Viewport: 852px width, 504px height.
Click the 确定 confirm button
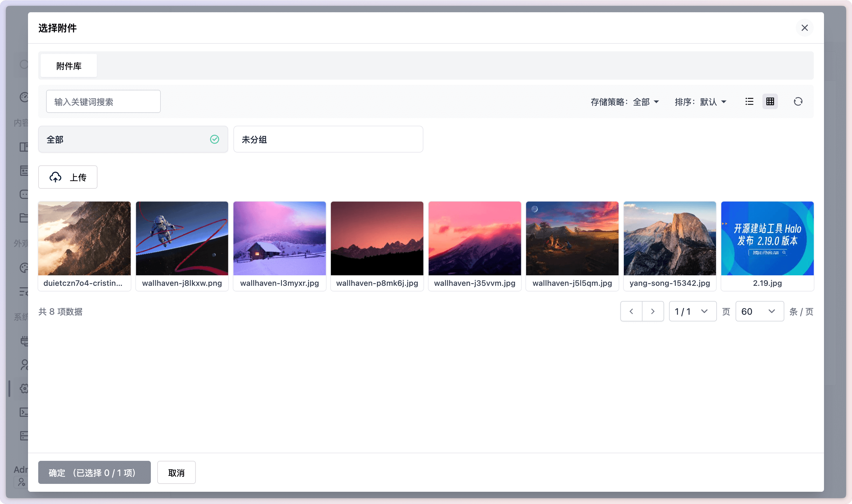pyautogui.click(x=94, y=472)
